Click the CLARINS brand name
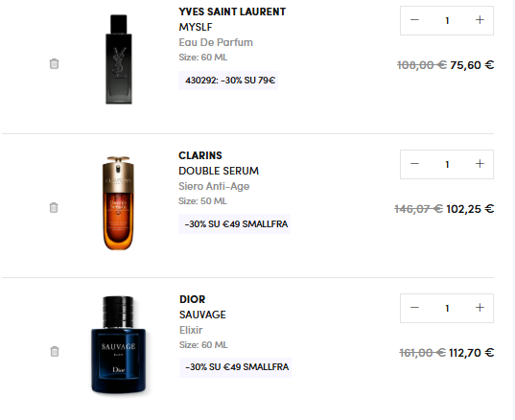 [x=200, y=155]
